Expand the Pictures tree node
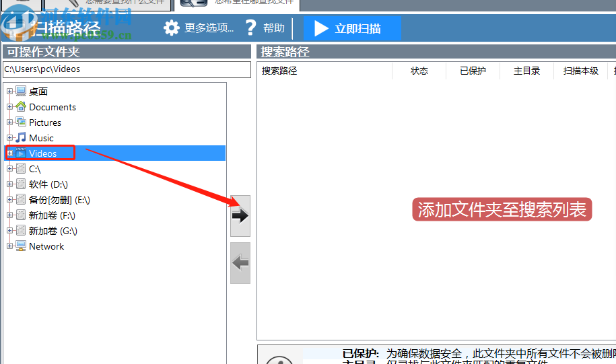This screenshot has height=364, width=616. [10, 122]
